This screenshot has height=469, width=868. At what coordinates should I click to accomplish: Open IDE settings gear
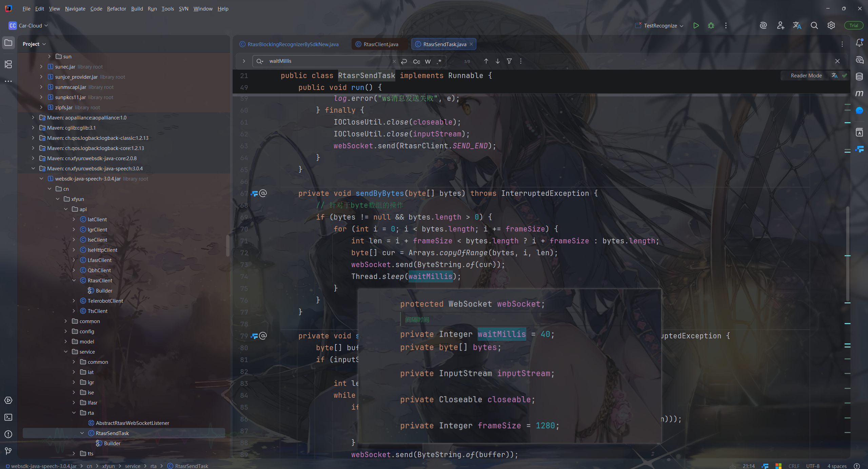click(x=831, y=25)
